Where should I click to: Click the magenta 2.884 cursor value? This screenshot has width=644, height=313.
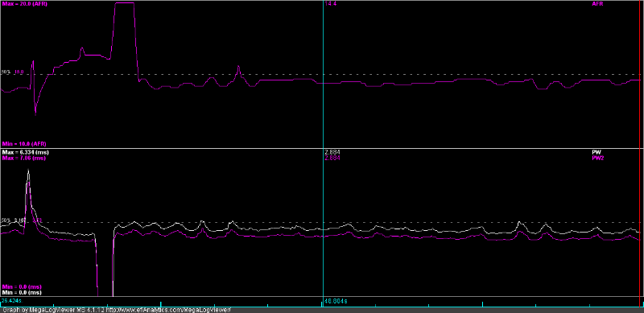[332, 158]
